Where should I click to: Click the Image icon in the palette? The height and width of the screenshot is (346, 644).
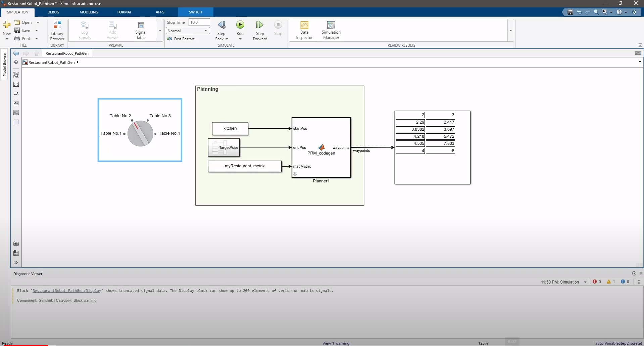[x=16, y=113]
